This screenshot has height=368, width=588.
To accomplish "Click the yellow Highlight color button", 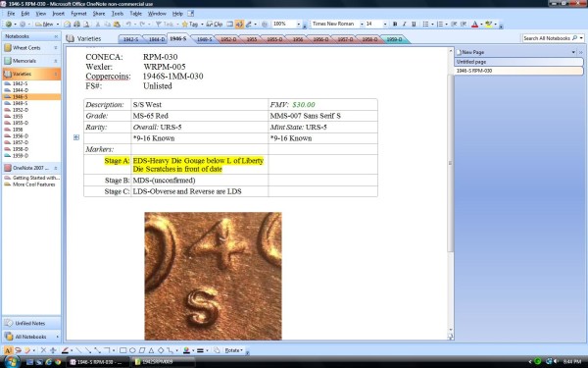I will click(x=488, y=24).
